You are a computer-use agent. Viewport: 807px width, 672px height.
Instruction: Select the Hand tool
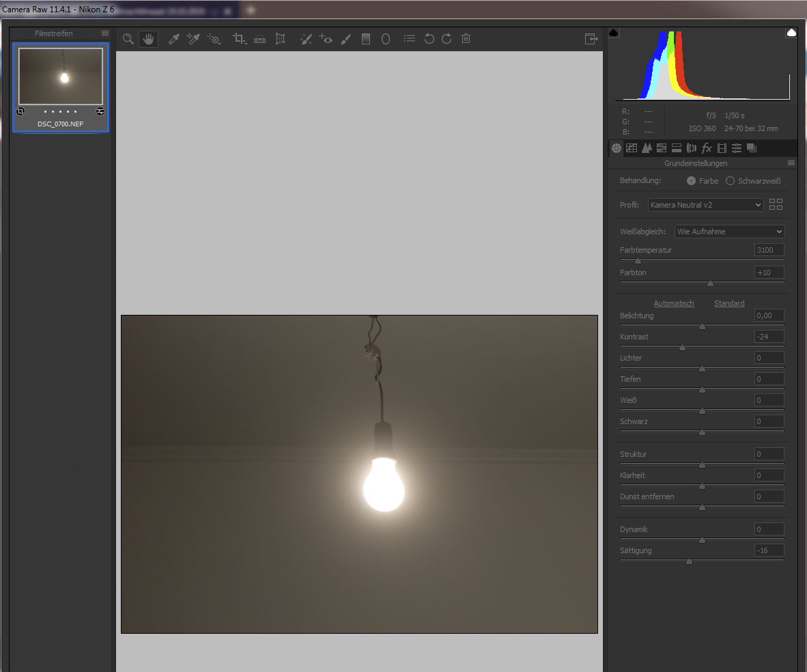148,39
